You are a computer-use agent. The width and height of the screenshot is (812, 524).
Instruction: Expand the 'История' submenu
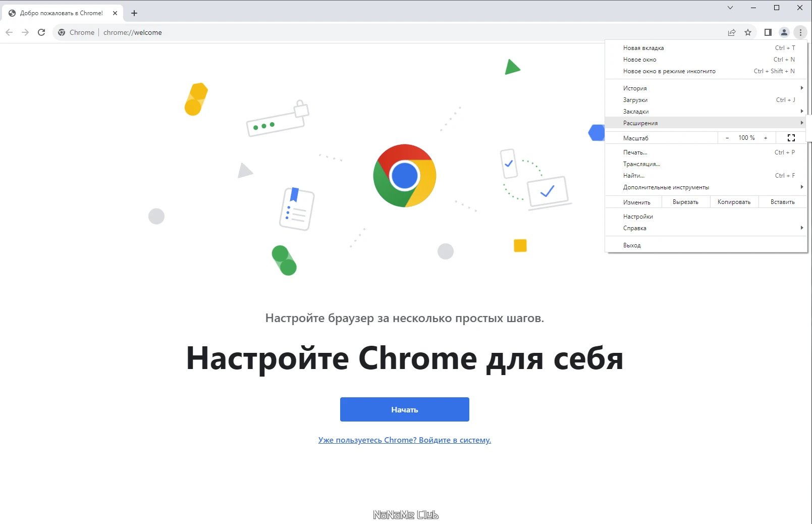click(x=706, y=88)
